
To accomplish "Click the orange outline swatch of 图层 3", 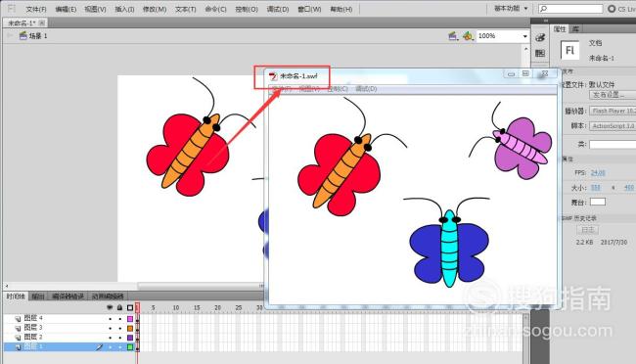I will [x=130, y=329].
